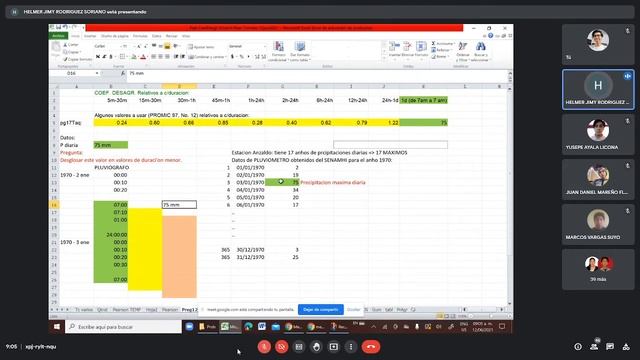Click the insert function fx icon
The image size is (640, 360).
(x=123, y=73)
